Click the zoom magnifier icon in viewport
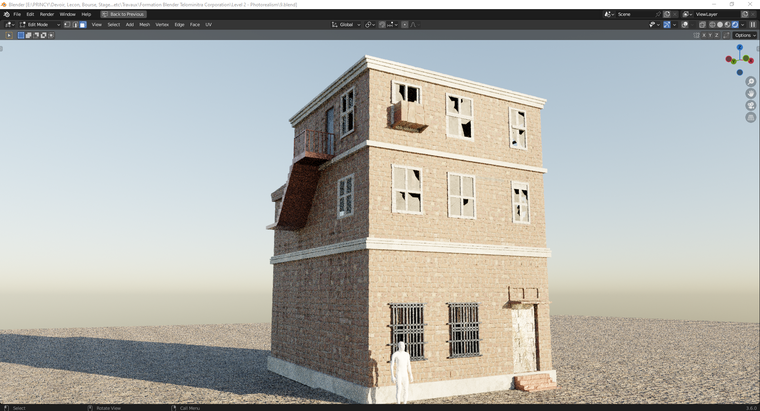This screenshot has width=760, height=411. [750, 82]
